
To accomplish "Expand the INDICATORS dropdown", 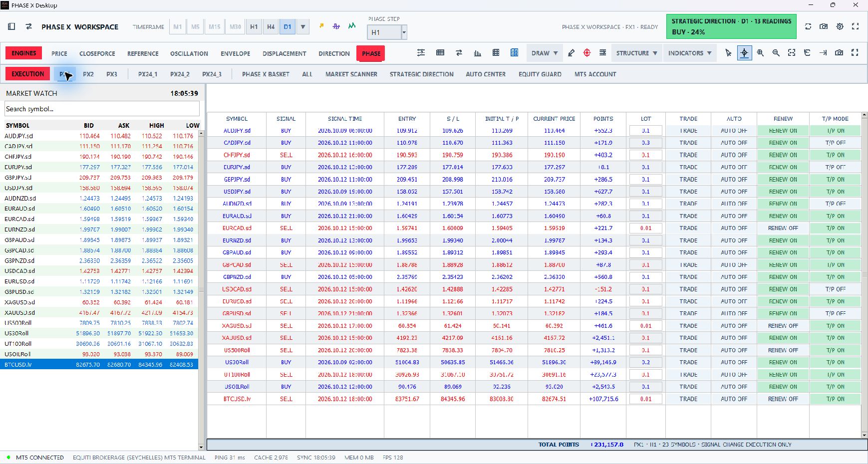I will 690,53.
